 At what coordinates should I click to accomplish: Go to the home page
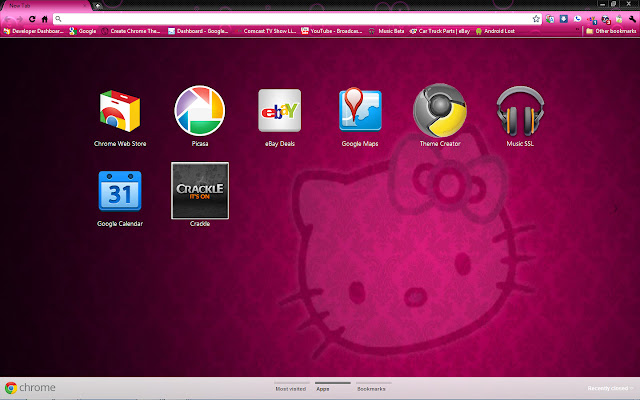point(44,19)
